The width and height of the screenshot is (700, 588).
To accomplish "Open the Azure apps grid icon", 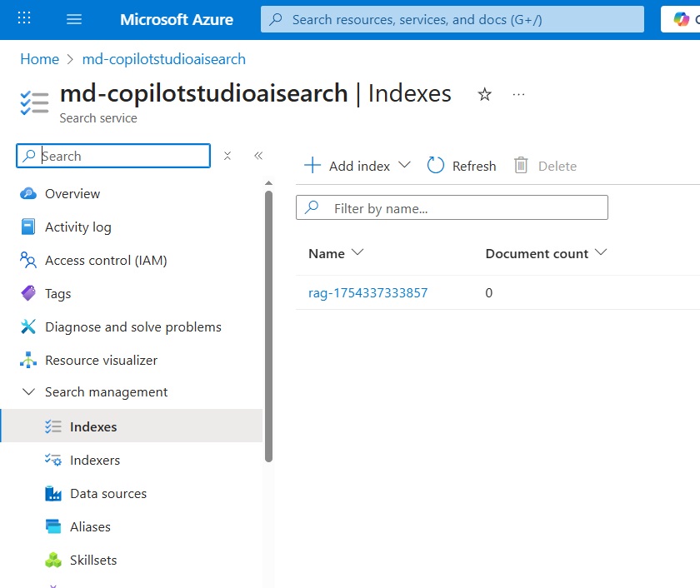I will click(x=24, y=18).
